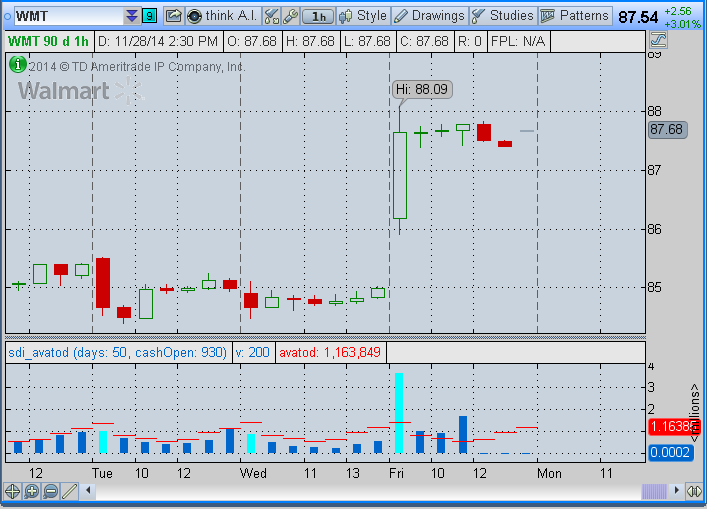Select the line drawing tool icon
Screen dimensions: 707x509
click(x=69, y=491)
